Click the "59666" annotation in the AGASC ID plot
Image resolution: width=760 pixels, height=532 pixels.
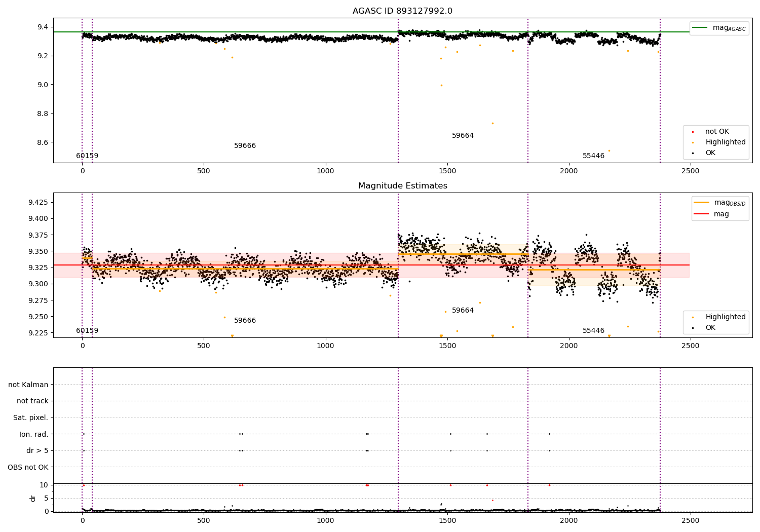pyautogui.click(x=245, y=146)
